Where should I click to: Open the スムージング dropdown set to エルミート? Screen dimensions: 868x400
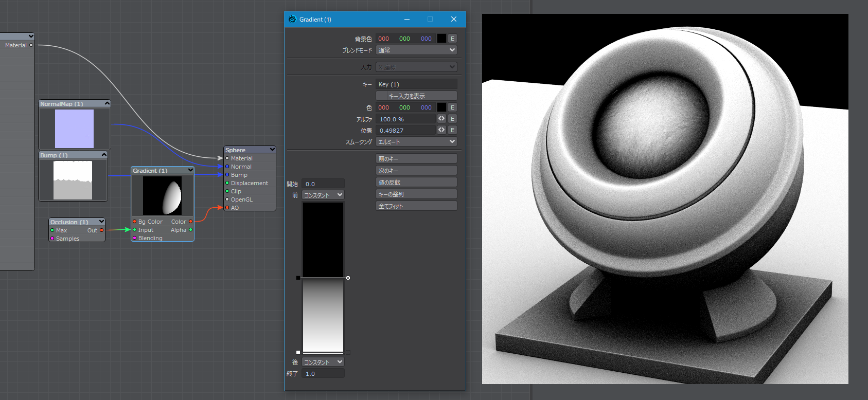click(416, 141)
